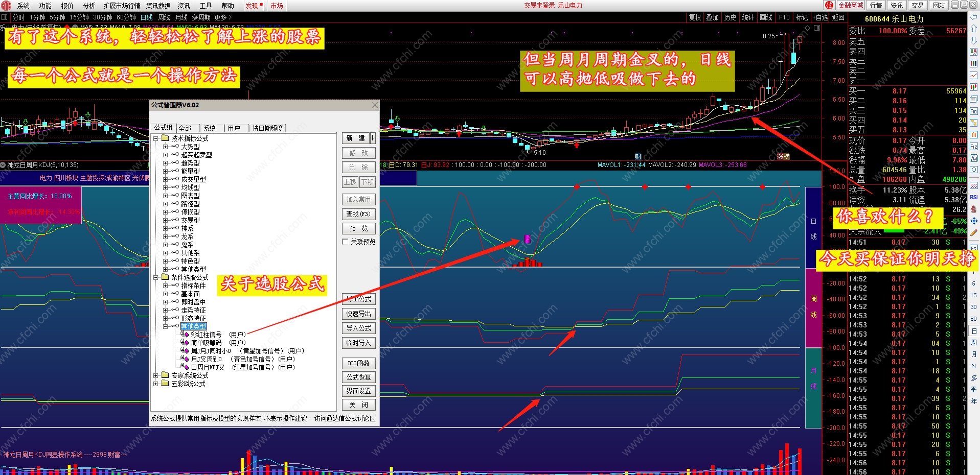Click the red circular logo beside 金融商城

(829, 5)
